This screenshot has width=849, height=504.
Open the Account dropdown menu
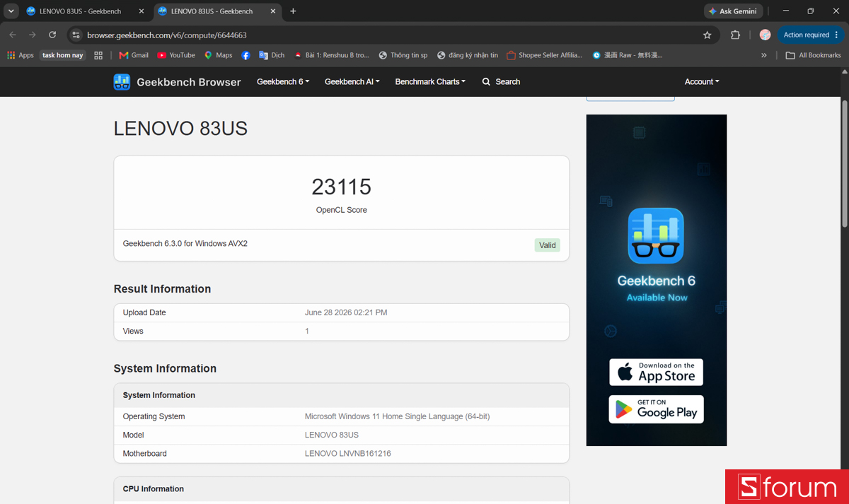coord(702,82)
